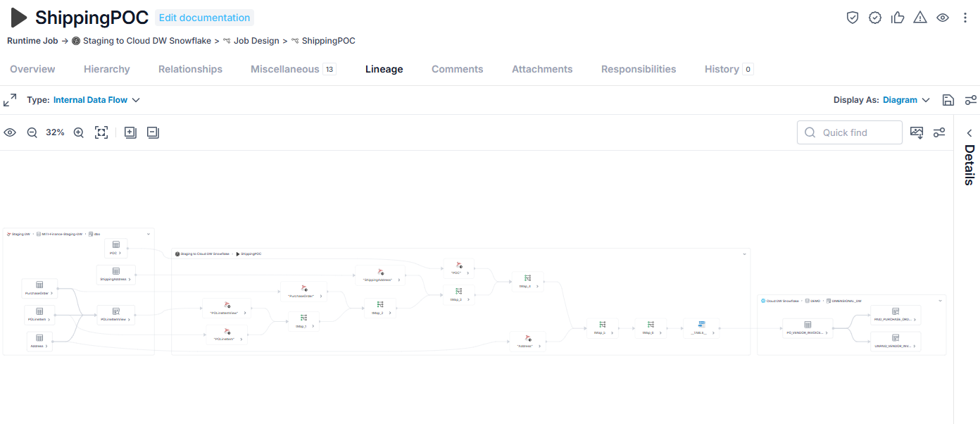
Task: Select the tMap_3 transformation node
Action: click(x=458, y=294)
